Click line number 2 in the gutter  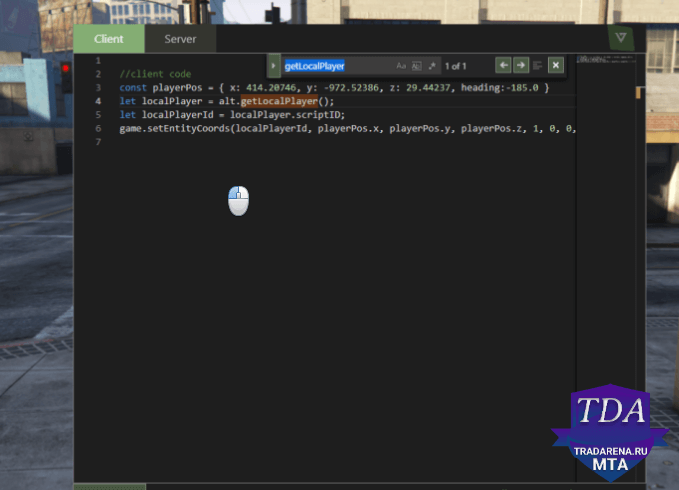click(98, 74)
